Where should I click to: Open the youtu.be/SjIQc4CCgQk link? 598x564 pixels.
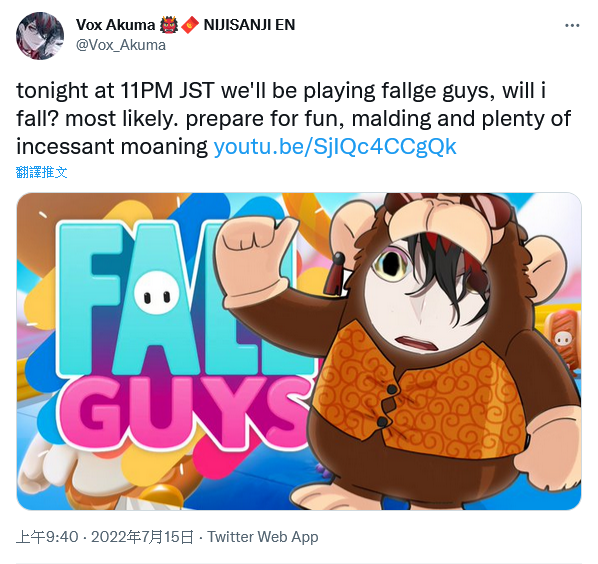335,147
